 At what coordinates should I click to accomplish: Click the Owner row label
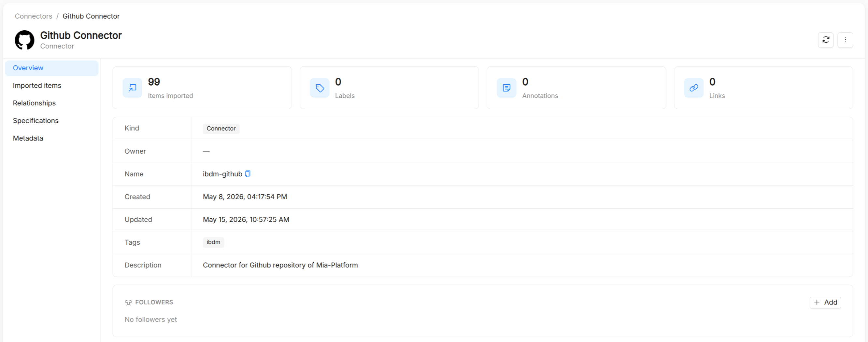pyautogui.click(x=135, y=151)
